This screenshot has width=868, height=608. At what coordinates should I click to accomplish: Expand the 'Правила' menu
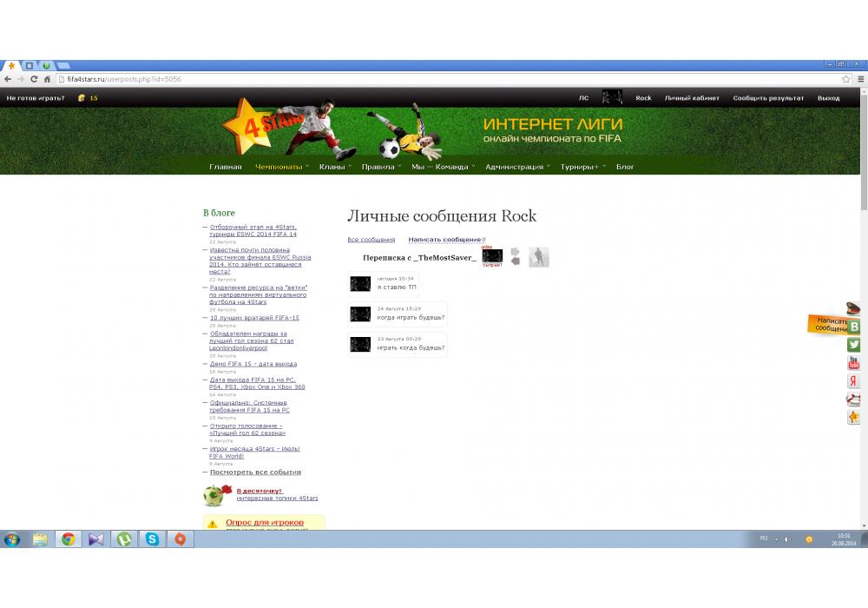[x=381, y=167]
